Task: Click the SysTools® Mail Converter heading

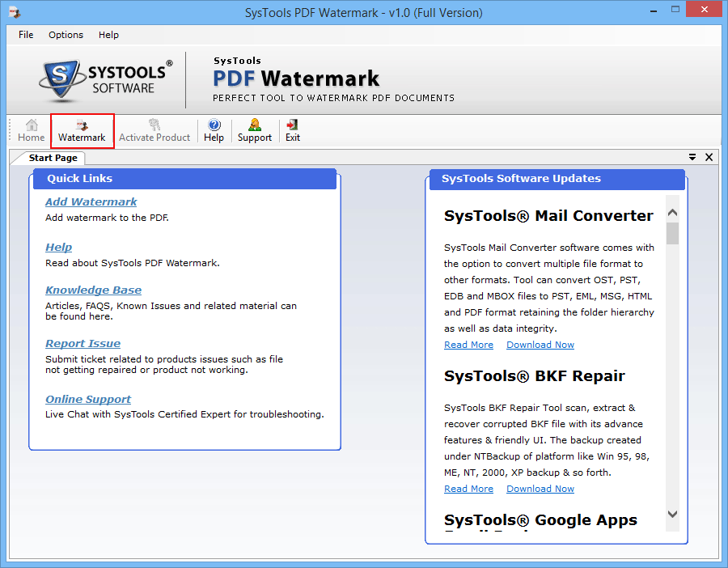Action: [548, 216]
